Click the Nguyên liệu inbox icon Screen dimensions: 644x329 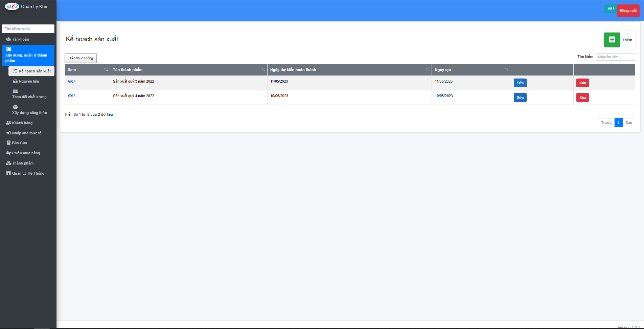point(15,81)
